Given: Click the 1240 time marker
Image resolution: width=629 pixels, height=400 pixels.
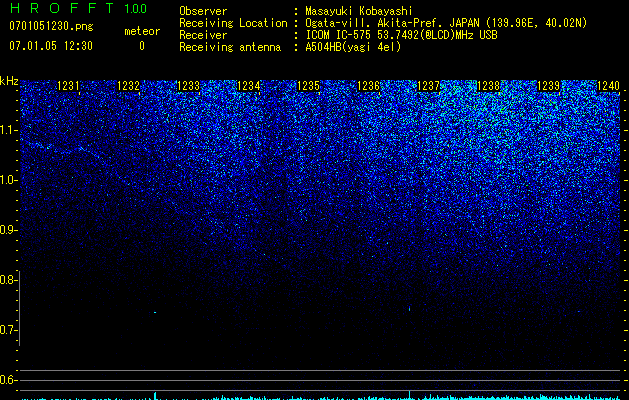Looking at the screenshot, I should point(608,85).
